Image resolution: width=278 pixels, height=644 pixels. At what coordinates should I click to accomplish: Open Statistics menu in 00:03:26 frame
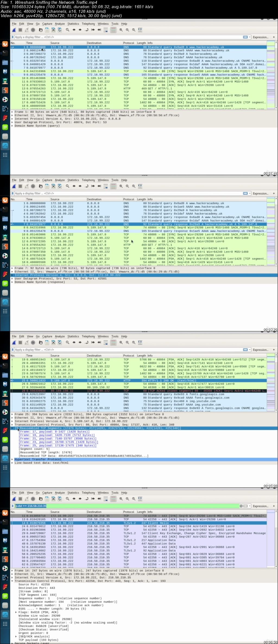coord(73,180)
